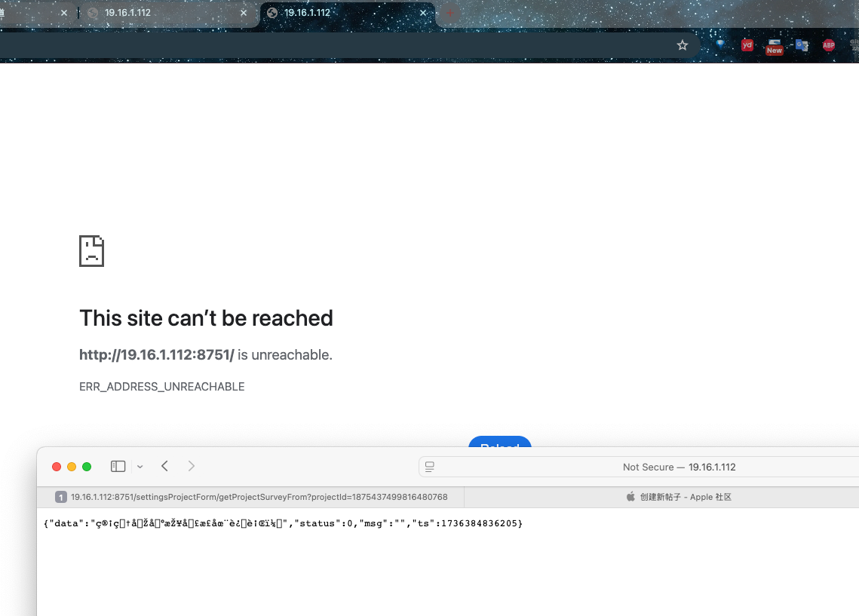Maximize the Safari window with green button

coord(87,467)
